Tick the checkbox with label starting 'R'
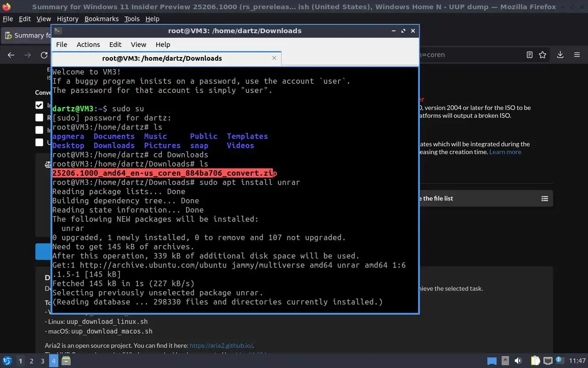 (x=40, y=118)
